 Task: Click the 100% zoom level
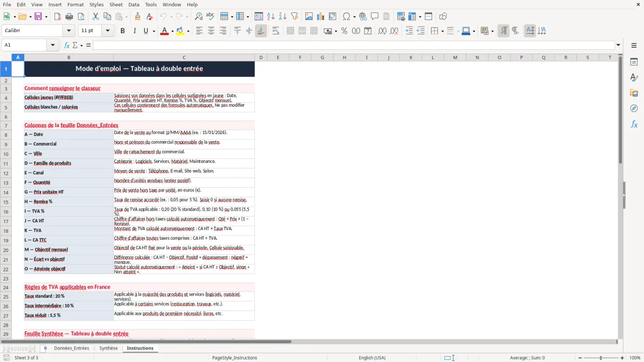(635, 358)
